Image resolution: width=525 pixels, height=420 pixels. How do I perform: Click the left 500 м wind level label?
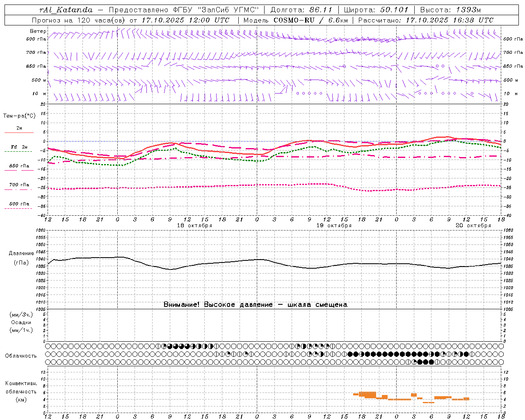pos(39,80)
